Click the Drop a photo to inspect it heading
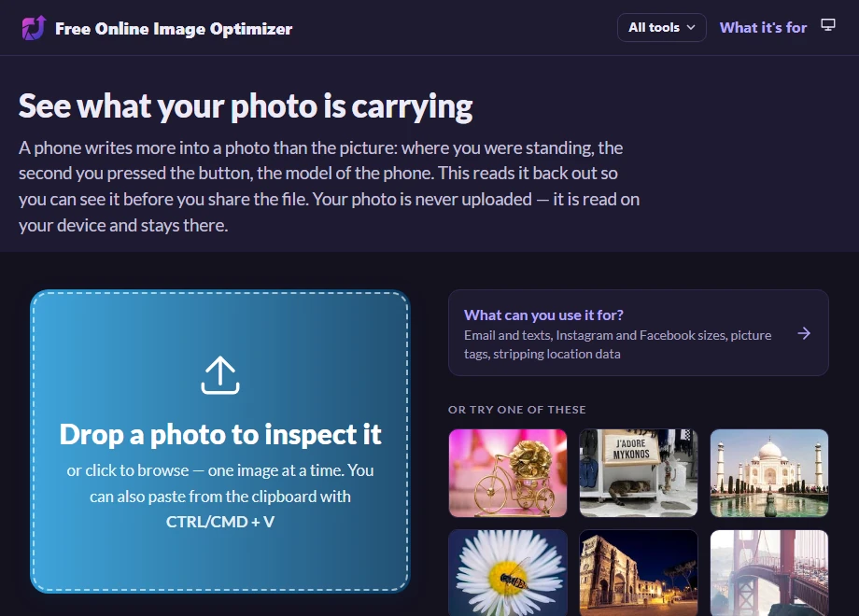This screenshot has height=616, width=859. [x=220, y=434]
